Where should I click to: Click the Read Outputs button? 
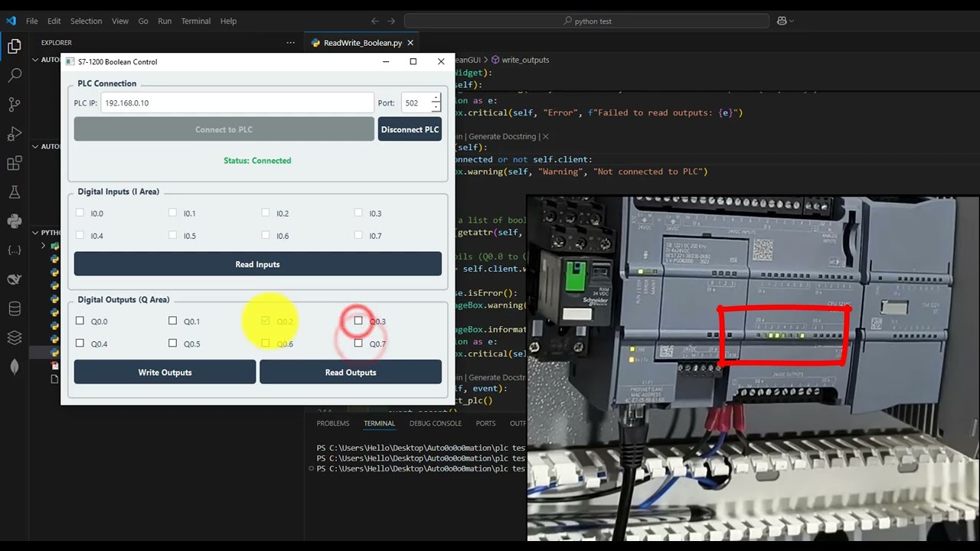(x=351, y=373)
